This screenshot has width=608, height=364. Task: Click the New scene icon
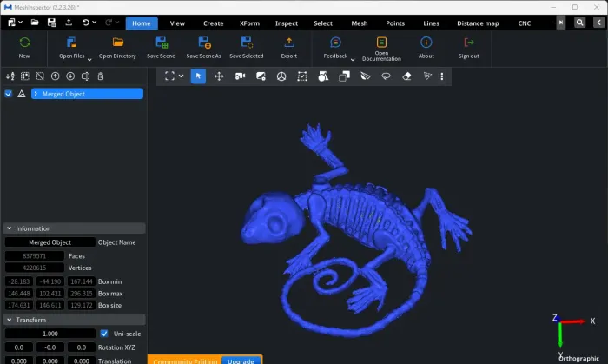[x=24, y=43]
